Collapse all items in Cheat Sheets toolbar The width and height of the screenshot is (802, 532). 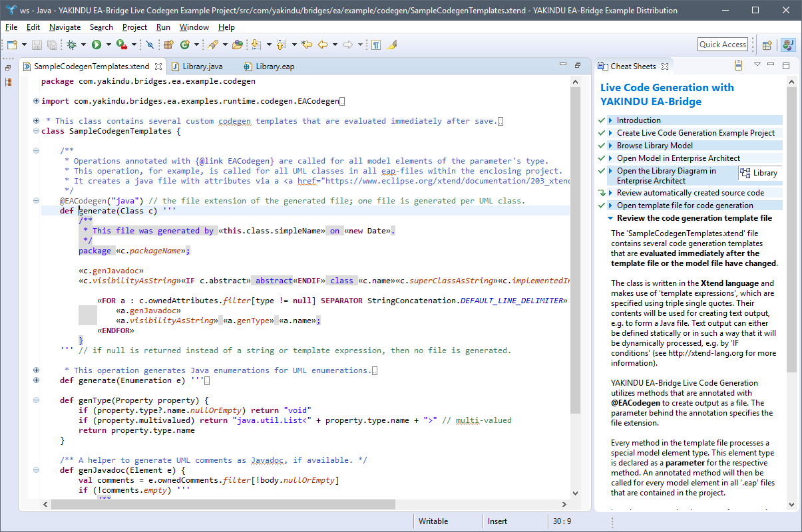point(738,66)
